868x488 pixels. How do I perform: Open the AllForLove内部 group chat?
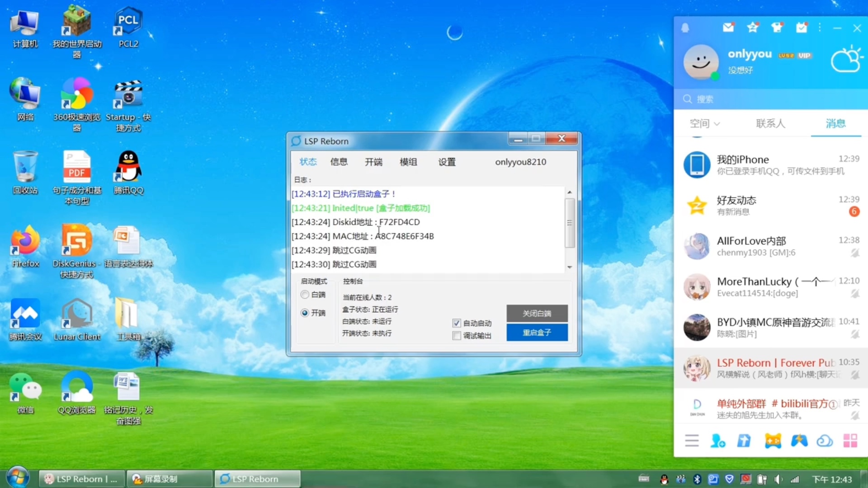(771, 246)
